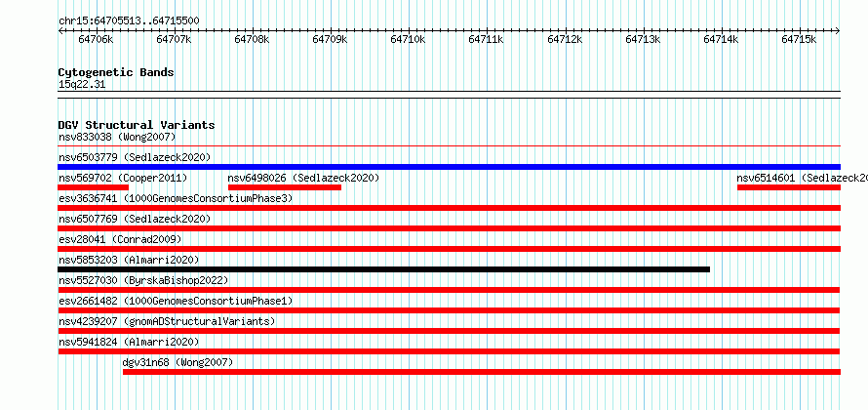
Task: Click the 64713k ruler tick label
Action: [x=644, y=40]
